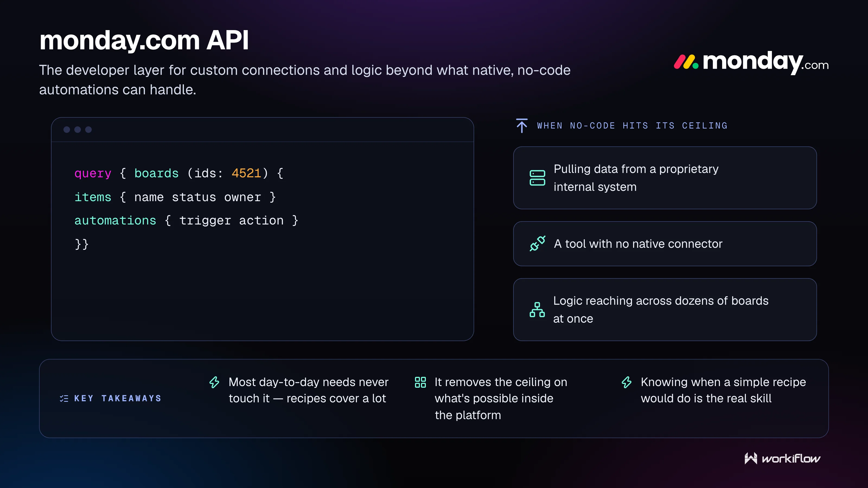Click the lightning icon beside 'Most day-to-day needs'
This screenshot has height=488, width=868.
point(214,382)
